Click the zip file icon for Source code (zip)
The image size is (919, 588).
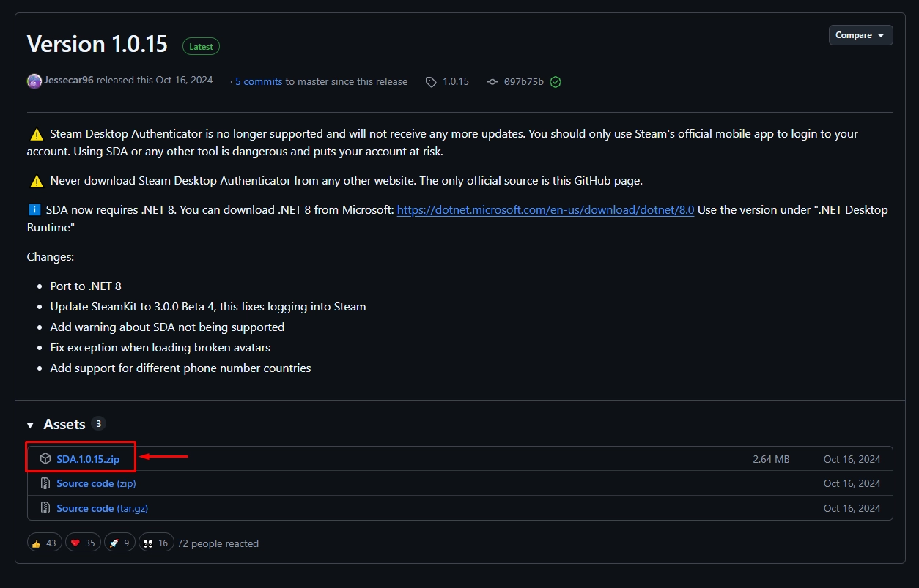point(45,483)
